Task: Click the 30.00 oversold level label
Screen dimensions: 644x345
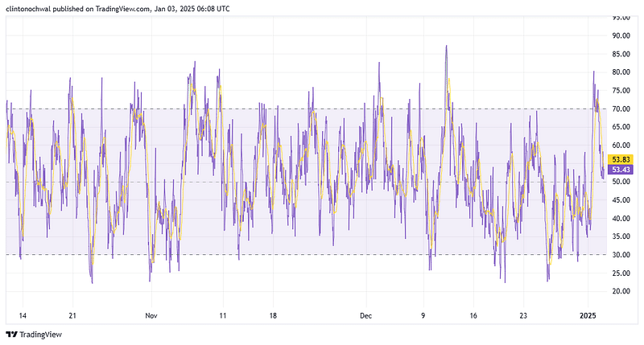Action: point(621,255)
